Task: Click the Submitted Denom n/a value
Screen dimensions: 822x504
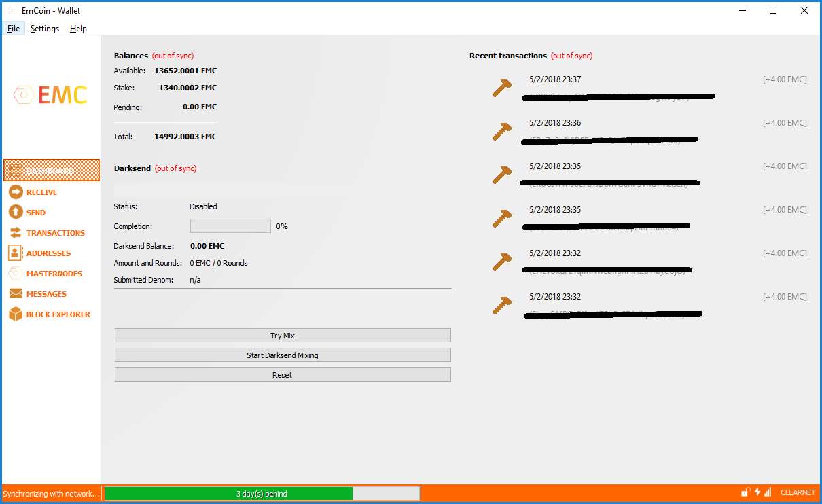Action: [x=195, y=280]
